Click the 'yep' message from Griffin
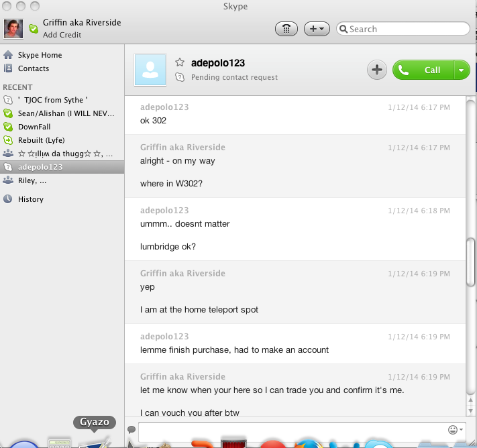The image size is (477, 448). coord(147,287)
